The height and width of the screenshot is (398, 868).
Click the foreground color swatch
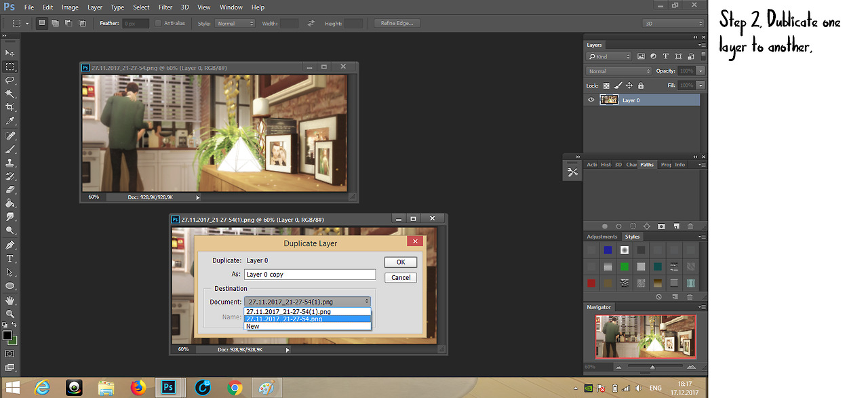[x=7, y=336]
